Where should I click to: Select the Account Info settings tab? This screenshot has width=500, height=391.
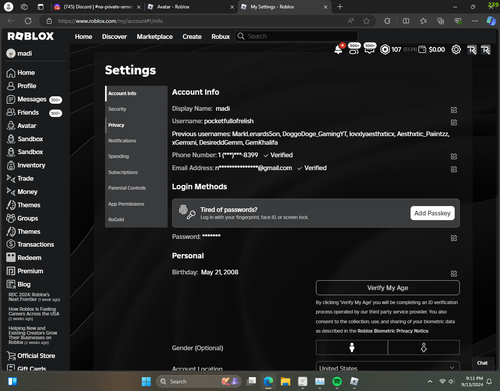pos(136,93)
